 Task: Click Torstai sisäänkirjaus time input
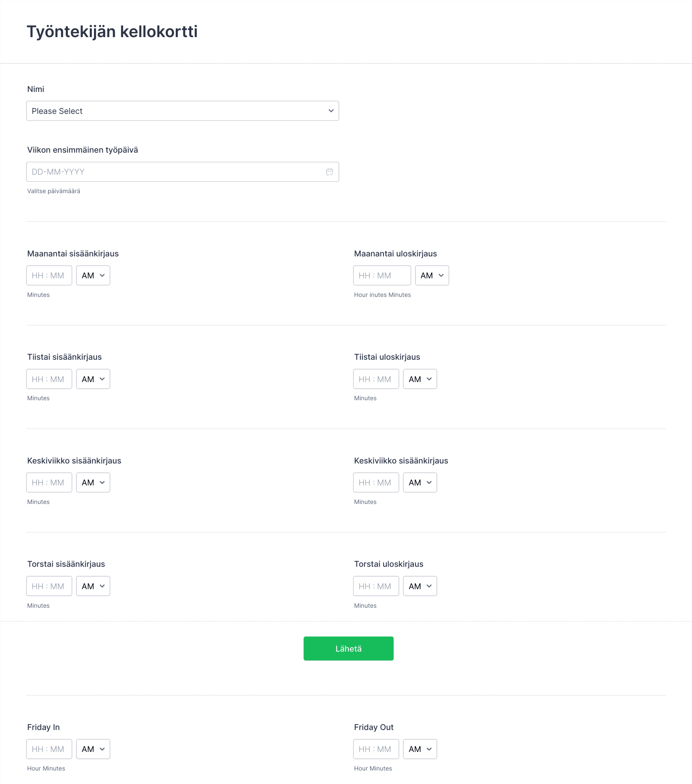coord(49,586)
